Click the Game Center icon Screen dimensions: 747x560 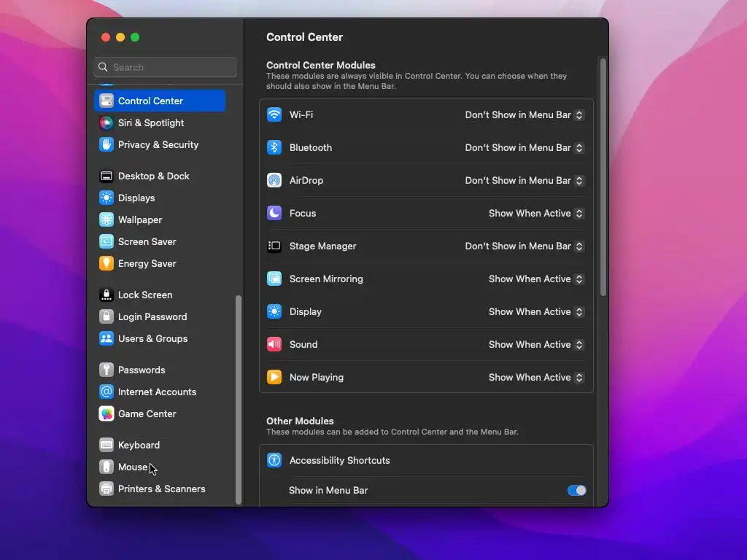pyautogui.click(x=107, y=414)
